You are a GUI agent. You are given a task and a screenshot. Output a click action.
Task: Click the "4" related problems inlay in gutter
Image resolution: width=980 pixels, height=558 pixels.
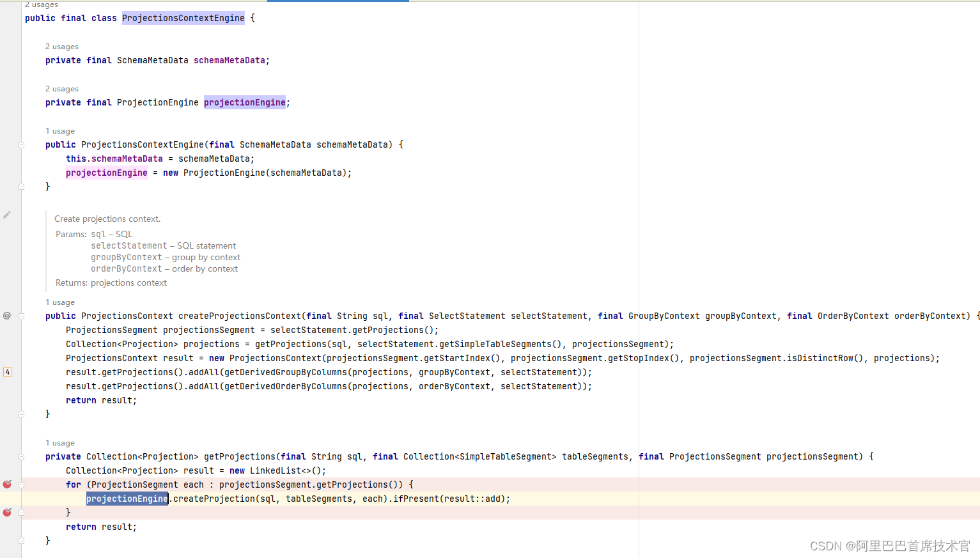pyautogui.click(x=8, y=371)
